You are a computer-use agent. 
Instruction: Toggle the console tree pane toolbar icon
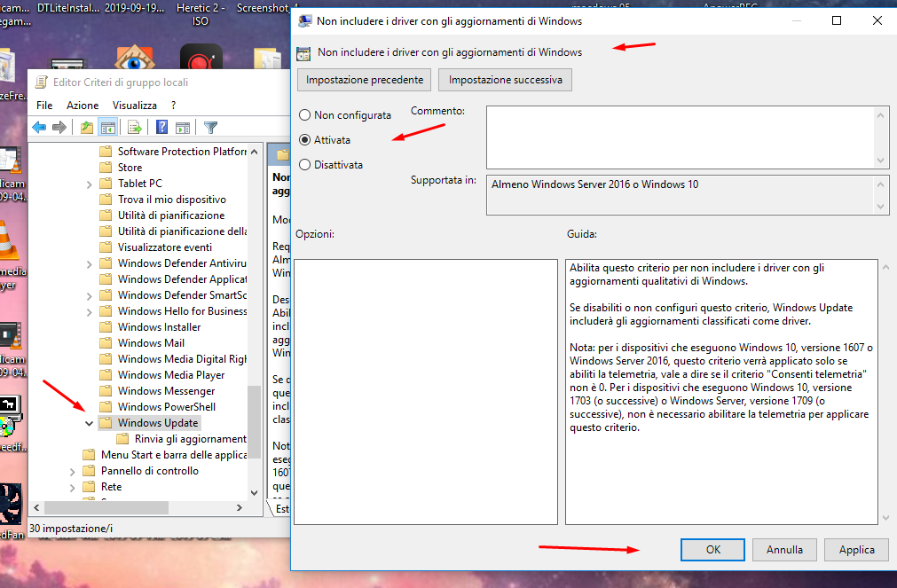tap(108, 128)
